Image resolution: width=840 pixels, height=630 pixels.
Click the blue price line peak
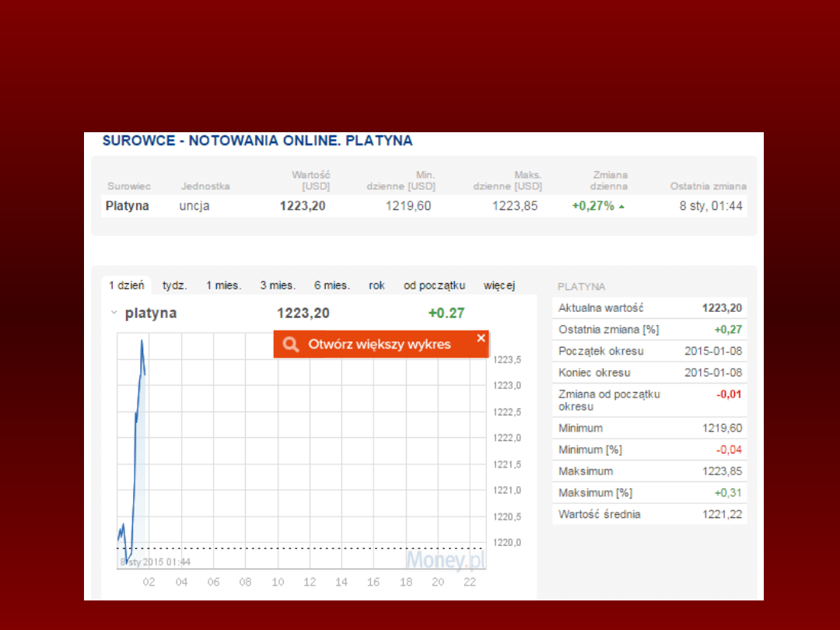(142, 341)
